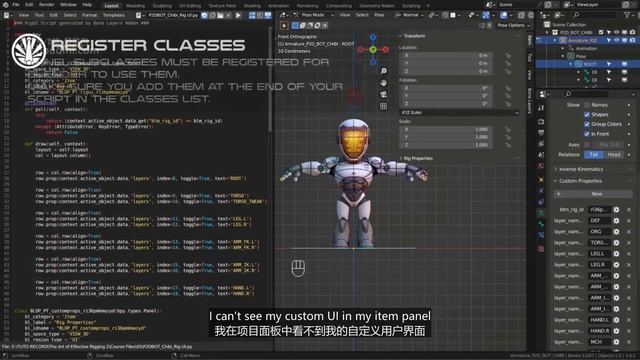Click the outliner filter funnel icon
This screenshot has height=360, width=640.
point(627,15)
